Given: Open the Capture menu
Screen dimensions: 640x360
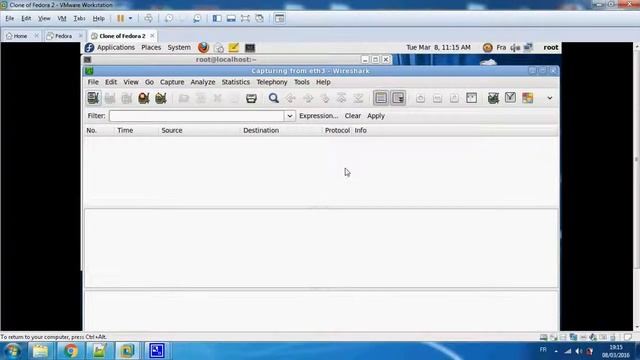Looking at the screenshot, I should (x=172, y=82).
